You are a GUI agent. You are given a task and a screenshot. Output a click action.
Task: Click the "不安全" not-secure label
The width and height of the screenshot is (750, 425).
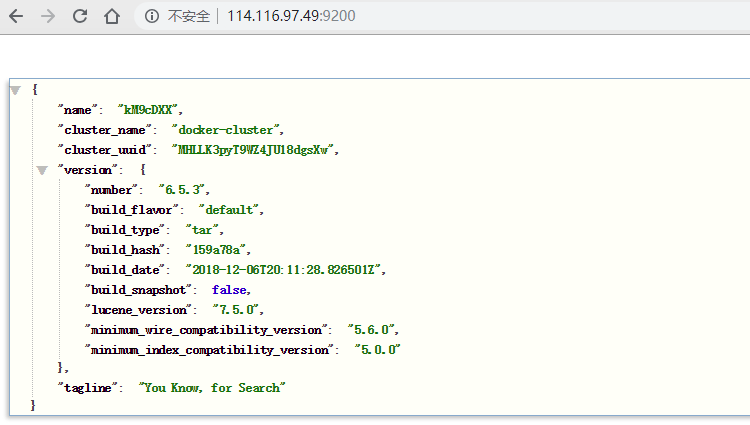tap(188, 16)
